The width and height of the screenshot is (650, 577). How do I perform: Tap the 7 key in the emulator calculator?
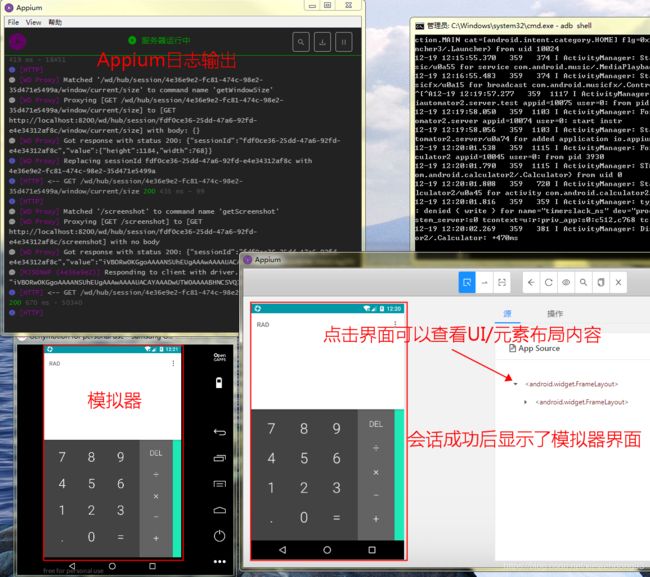point(62,457)
